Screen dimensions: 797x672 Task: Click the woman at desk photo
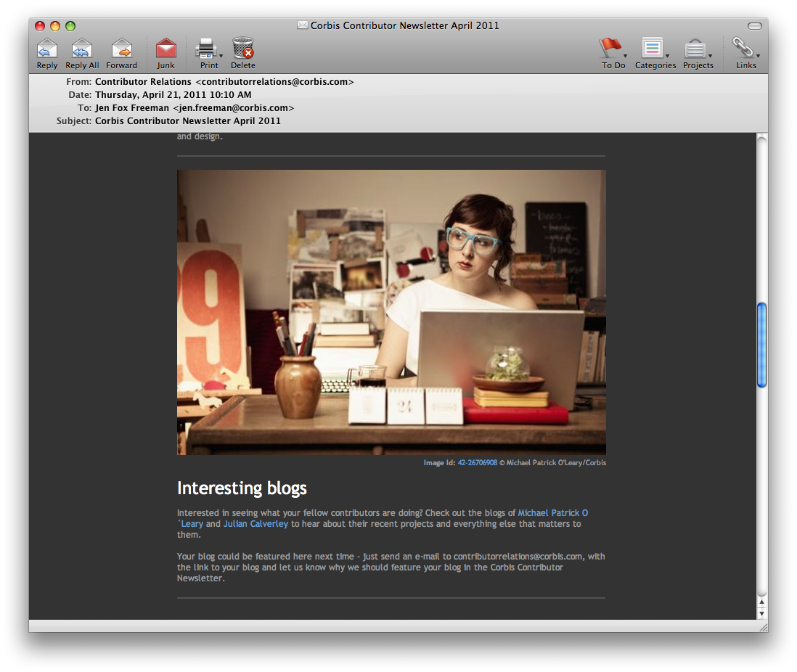click(x=391, y=312)
